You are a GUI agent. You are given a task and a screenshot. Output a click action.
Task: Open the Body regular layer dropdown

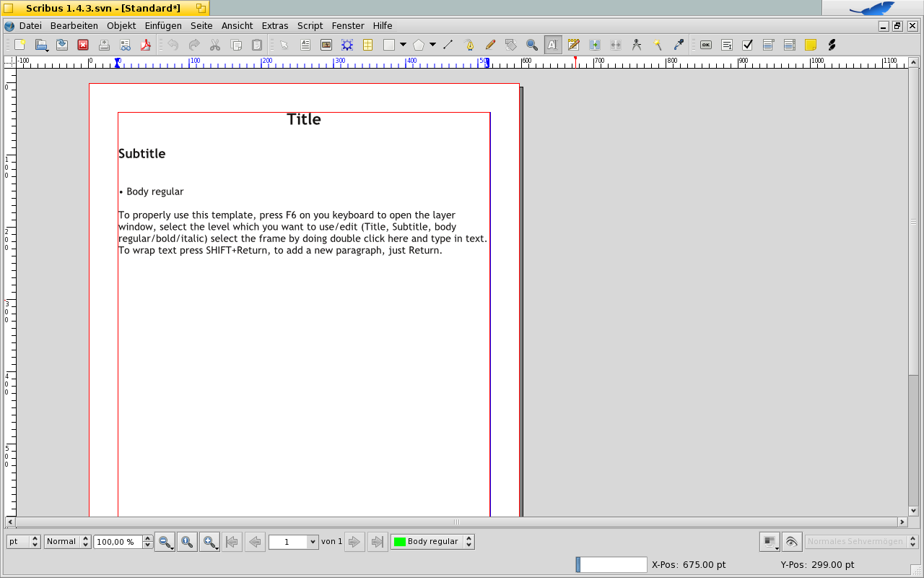[469, 541]
